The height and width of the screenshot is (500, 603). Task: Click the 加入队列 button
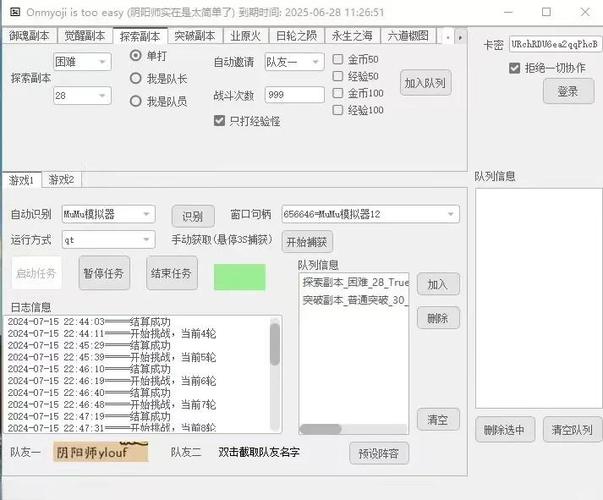[425, 82]
